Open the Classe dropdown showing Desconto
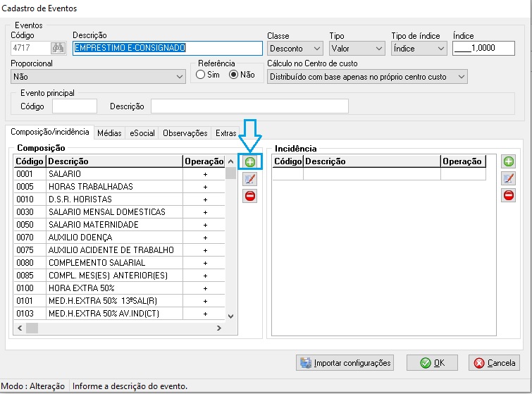 pyautogui.click(x=294, y=49)
